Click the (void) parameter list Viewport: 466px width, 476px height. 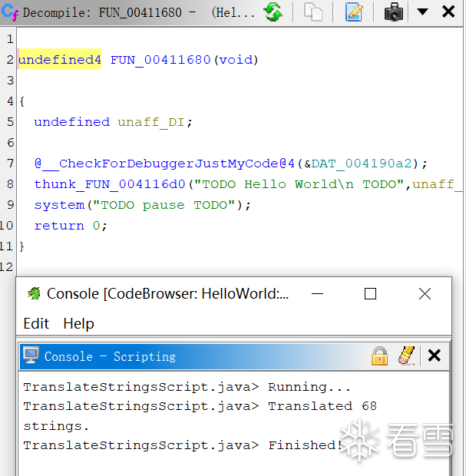236,60
